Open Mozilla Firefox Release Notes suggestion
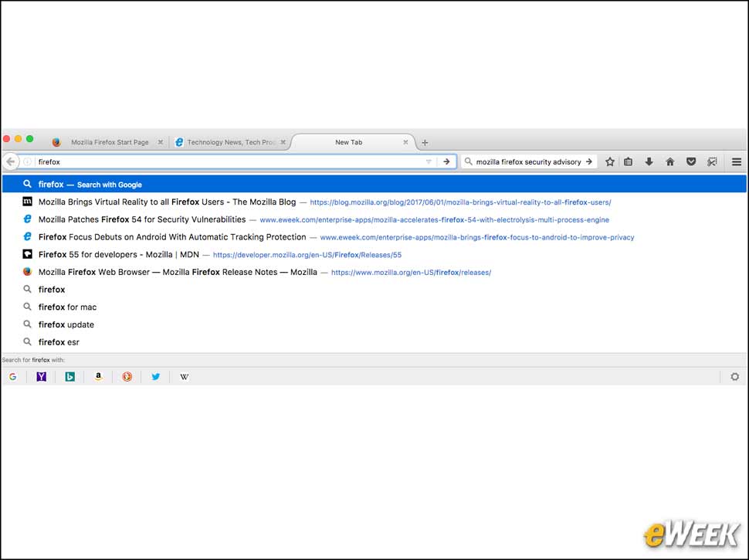This screenshot has height=560, width=749. 374,272
